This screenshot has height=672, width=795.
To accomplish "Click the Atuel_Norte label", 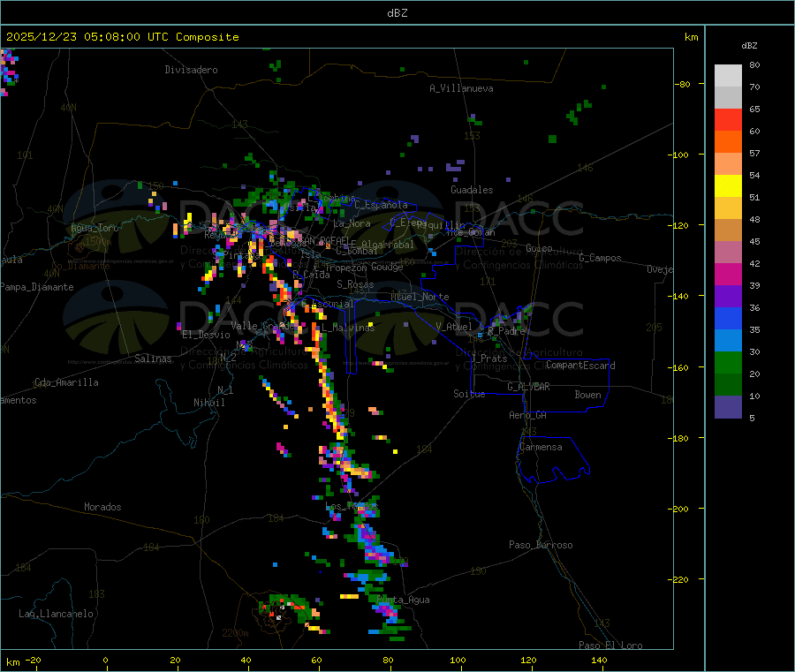I will pos(420,297).
